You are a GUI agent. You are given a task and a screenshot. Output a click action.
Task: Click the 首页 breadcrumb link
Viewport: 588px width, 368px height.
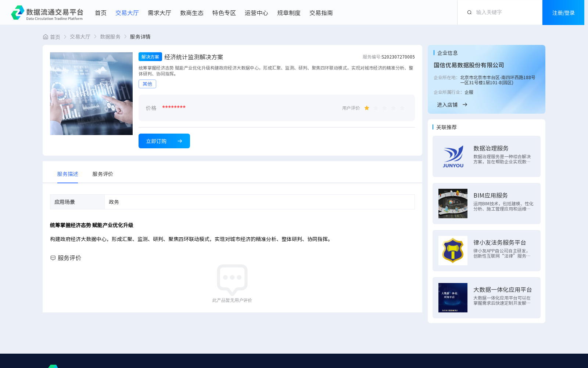[55, 37]
